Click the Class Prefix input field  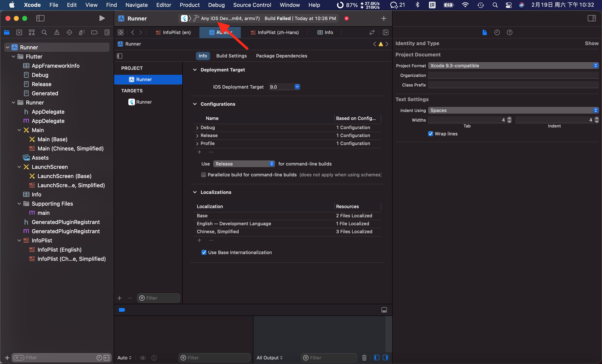coord(513,85)
